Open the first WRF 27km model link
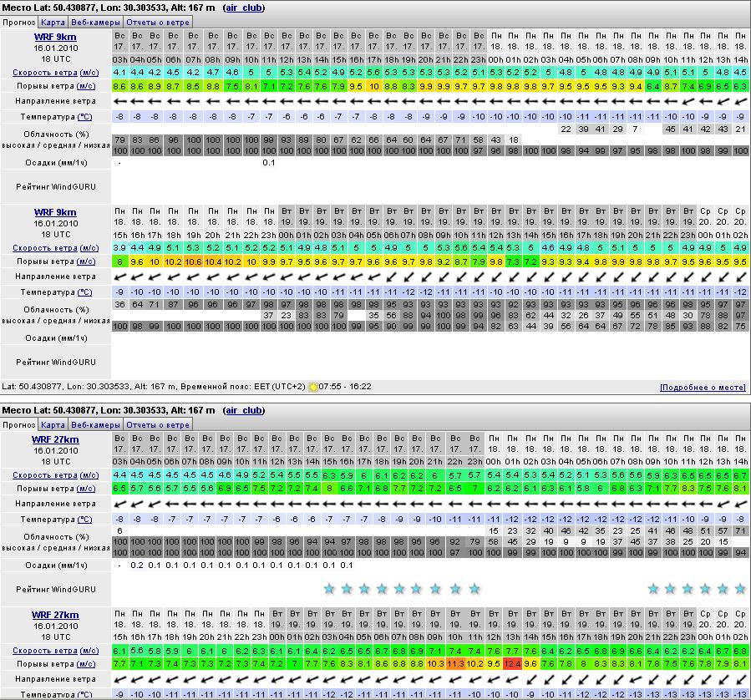The width and height of the screenshot is (751, 700). pos(55,439)
